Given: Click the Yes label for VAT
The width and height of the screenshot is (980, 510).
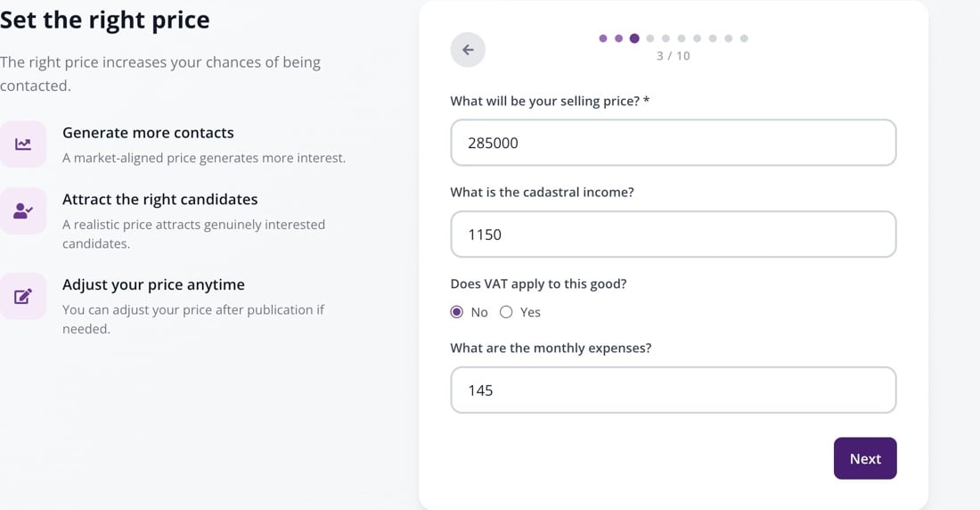Looking at the screenshot, I should pos(530,312).
